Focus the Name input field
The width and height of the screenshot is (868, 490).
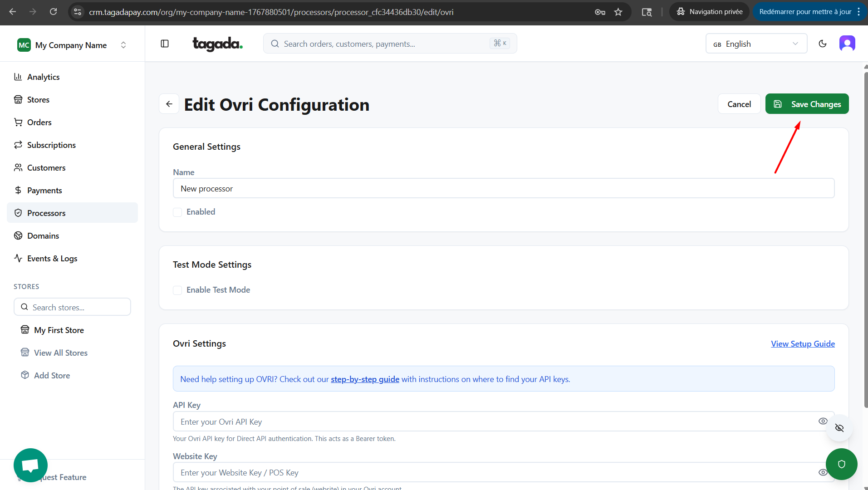pos(503,188)
